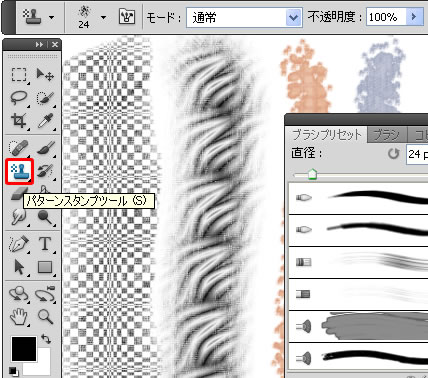
Task: Open the 不透明度 opacity slider arrow
Action: click(414, 17)
